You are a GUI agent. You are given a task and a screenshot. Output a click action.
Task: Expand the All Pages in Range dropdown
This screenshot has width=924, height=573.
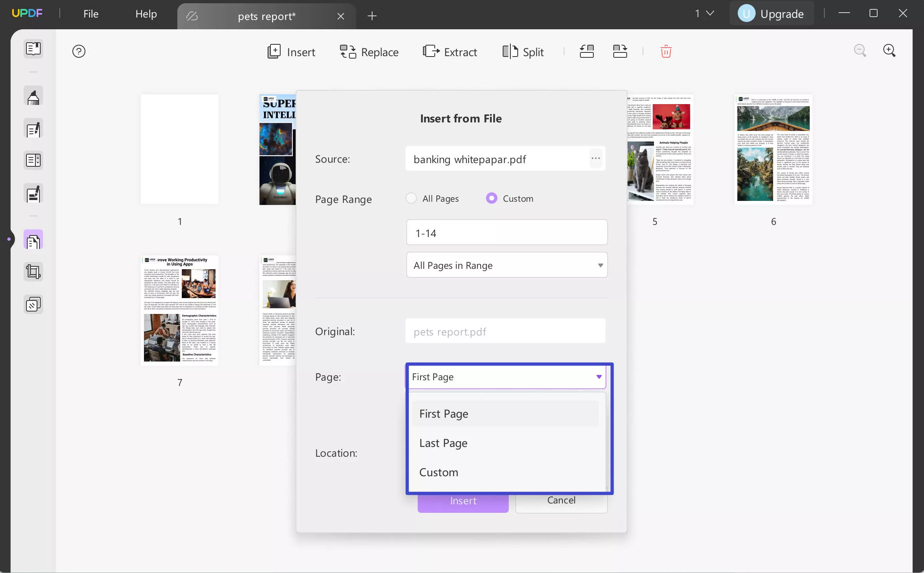[x=506, y=265]
